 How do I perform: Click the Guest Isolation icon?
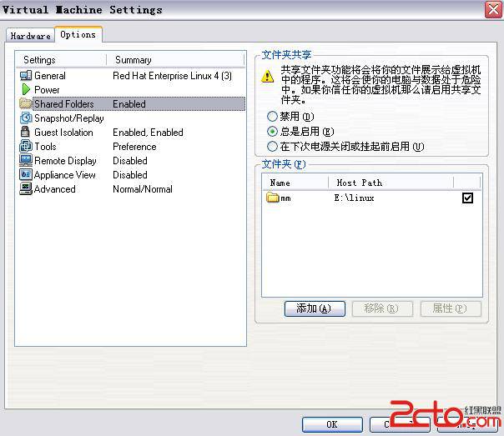tap(25, 133)
